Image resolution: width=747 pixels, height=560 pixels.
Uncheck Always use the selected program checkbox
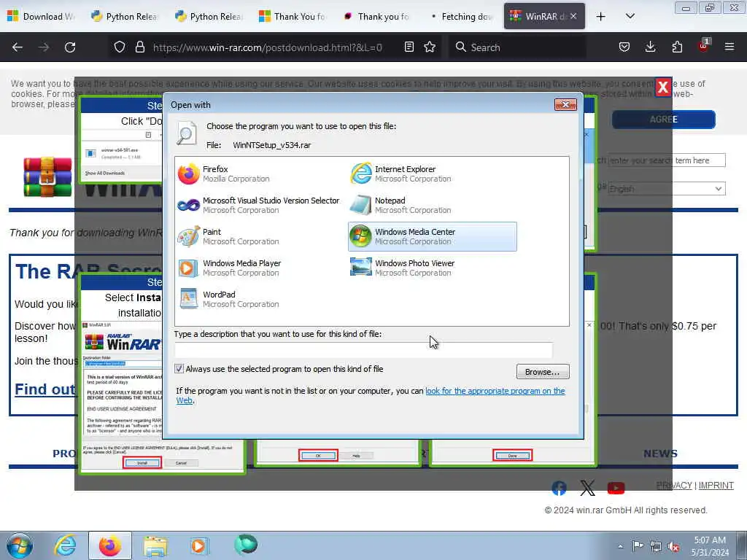179,368
